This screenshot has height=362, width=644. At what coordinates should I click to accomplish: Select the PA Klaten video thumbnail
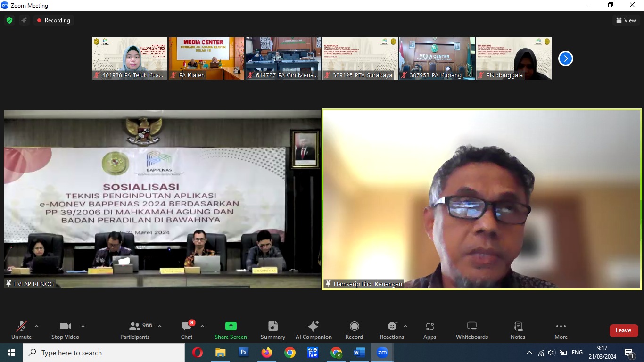206,58
